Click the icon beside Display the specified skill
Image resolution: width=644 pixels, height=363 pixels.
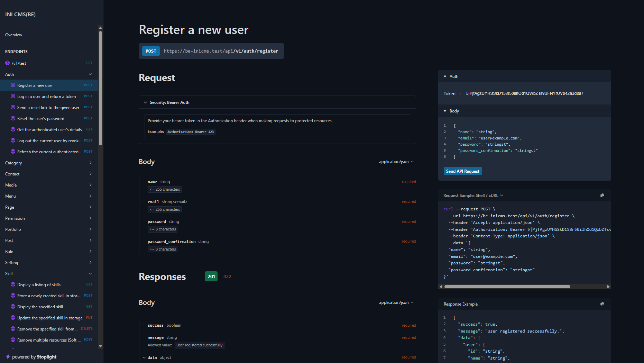(13, 307)
